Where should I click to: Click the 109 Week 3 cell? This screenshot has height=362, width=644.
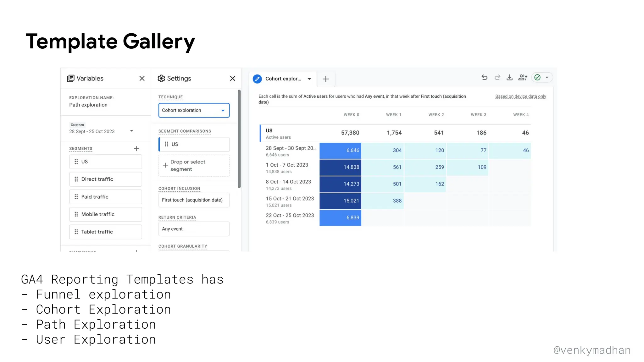(x=468, y=167)
